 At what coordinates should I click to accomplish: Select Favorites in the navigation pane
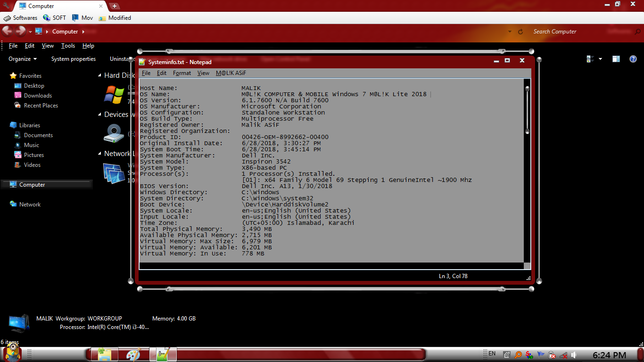[25, 76]
